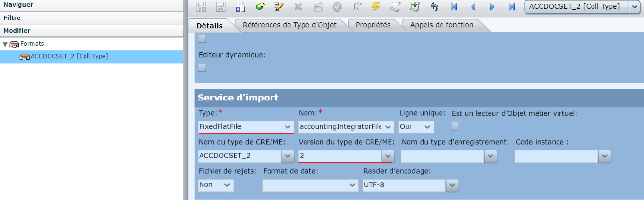Click the yellow lightning bolt icon
Viewport: 644px width, 200px height.
[x=375, y=7]
